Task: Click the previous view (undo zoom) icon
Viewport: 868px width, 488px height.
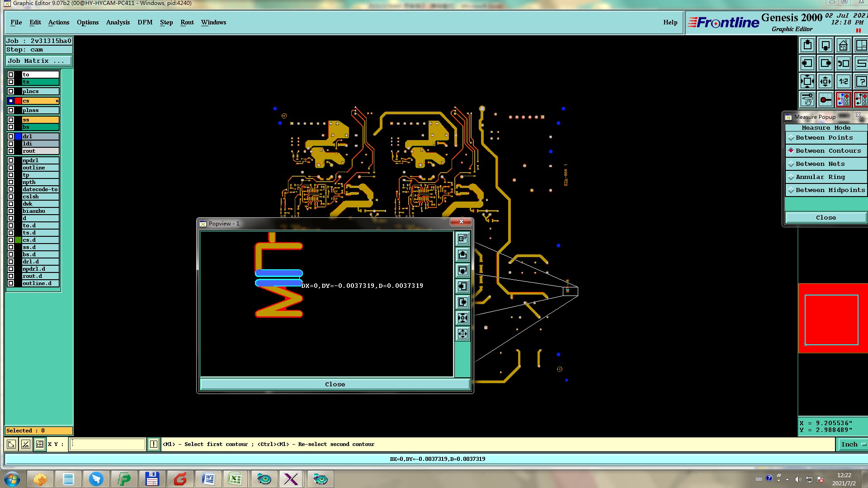Action: coord(843,64)
